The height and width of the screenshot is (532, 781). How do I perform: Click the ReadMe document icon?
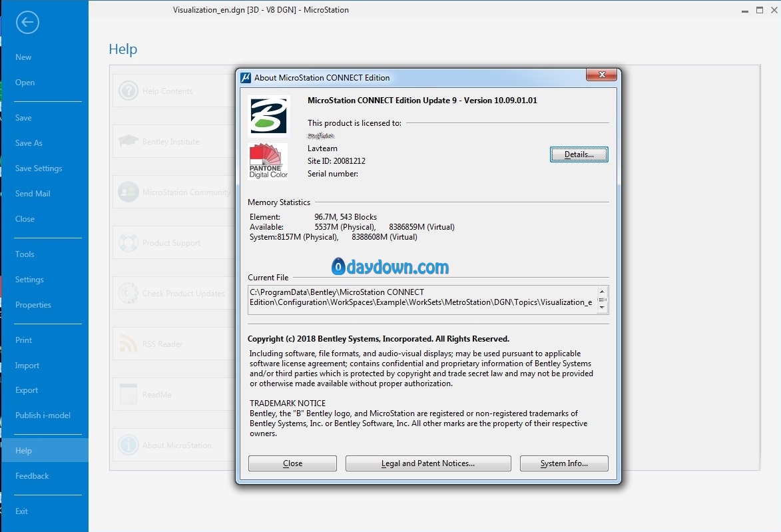pos(129,394)
